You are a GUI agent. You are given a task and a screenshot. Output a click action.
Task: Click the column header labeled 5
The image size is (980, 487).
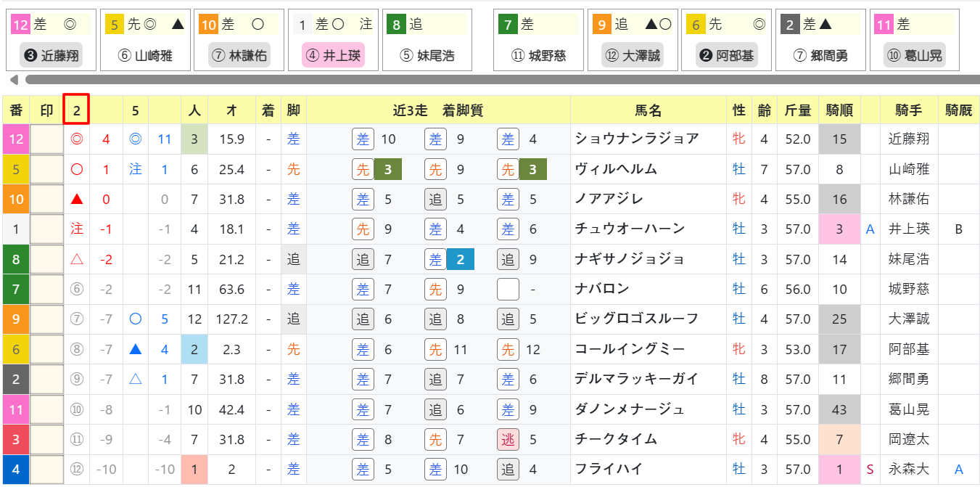pyautogui.click(x=136, y=111)
